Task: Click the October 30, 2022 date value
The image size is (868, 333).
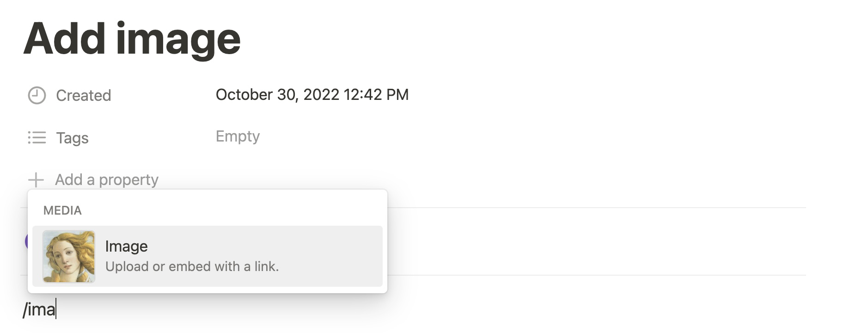Action: coord(277,95)
